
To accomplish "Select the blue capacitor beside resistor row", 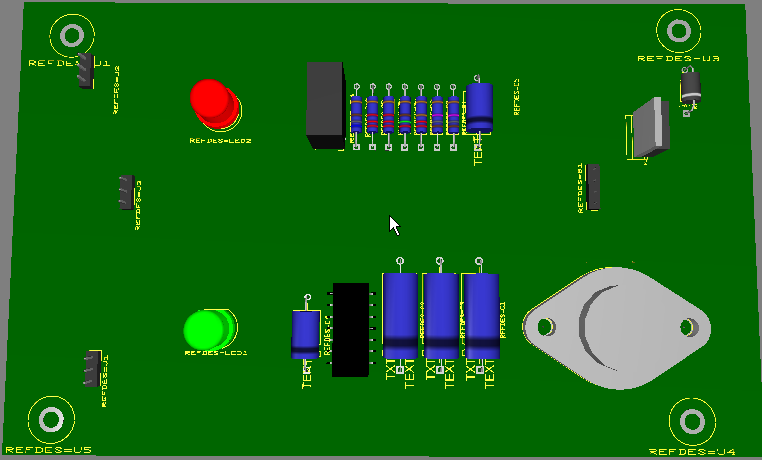I will 480,106.
